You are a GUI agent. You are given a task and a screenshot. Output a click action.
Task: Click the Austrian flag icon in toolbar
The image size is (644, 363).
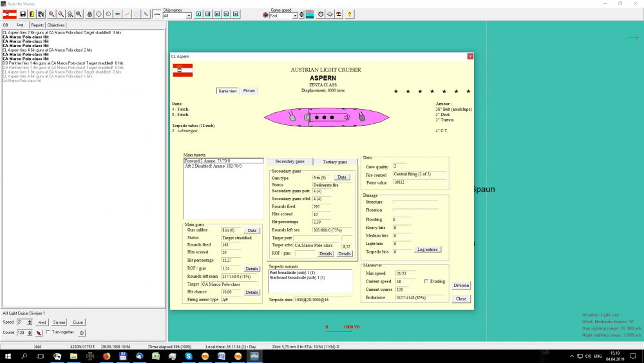(x=10, y=14)
